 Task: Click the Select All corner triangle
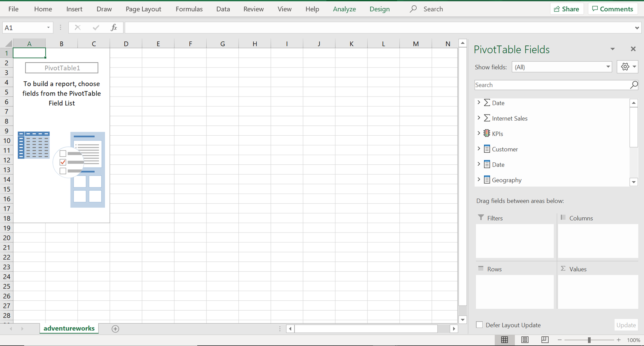point(9,43)
